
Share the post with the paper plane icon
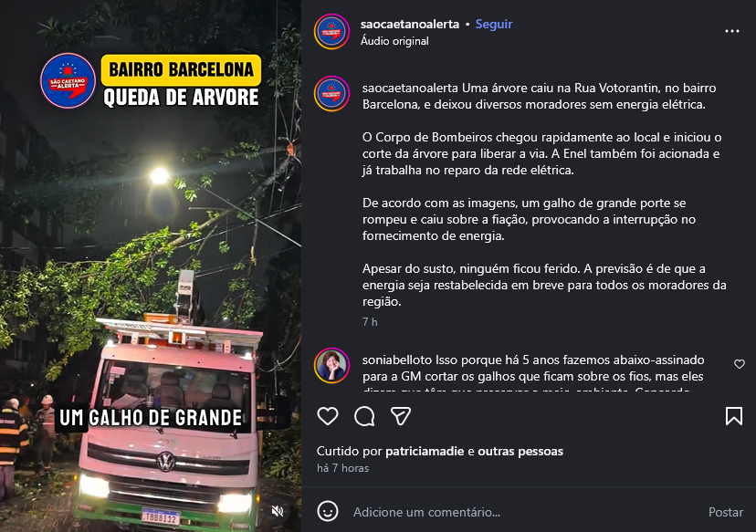pyautogui.click(x=400, y=416)
